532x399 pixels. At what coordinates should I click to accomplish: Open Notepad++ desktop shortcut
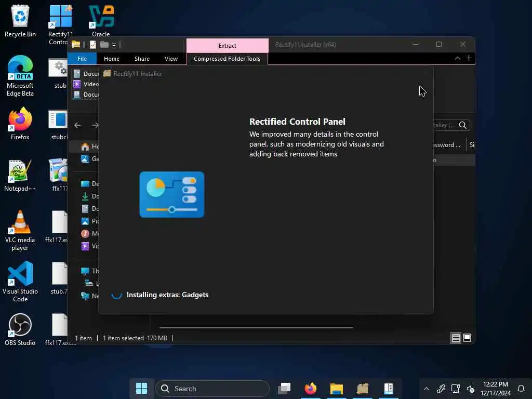[x=20, y=176]
